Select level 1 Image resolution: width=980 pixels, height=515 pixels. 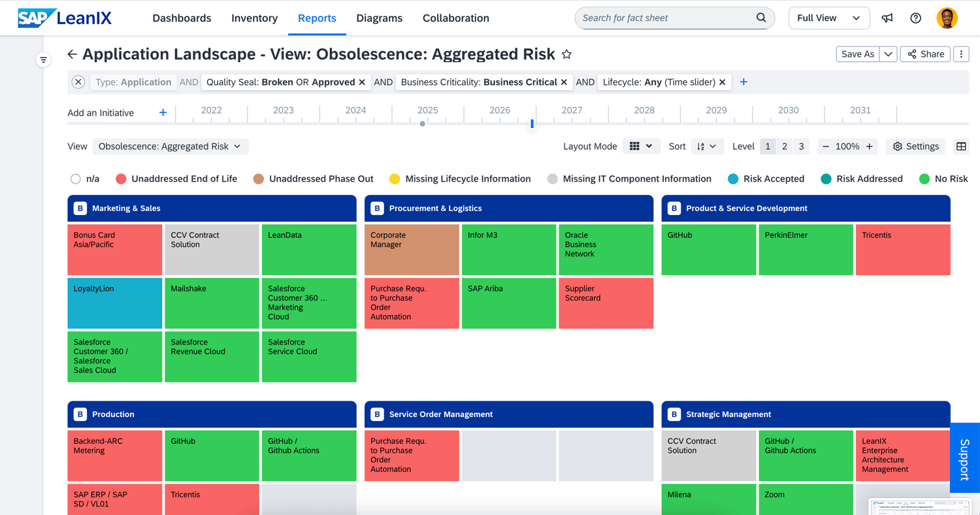click(768, 146)
